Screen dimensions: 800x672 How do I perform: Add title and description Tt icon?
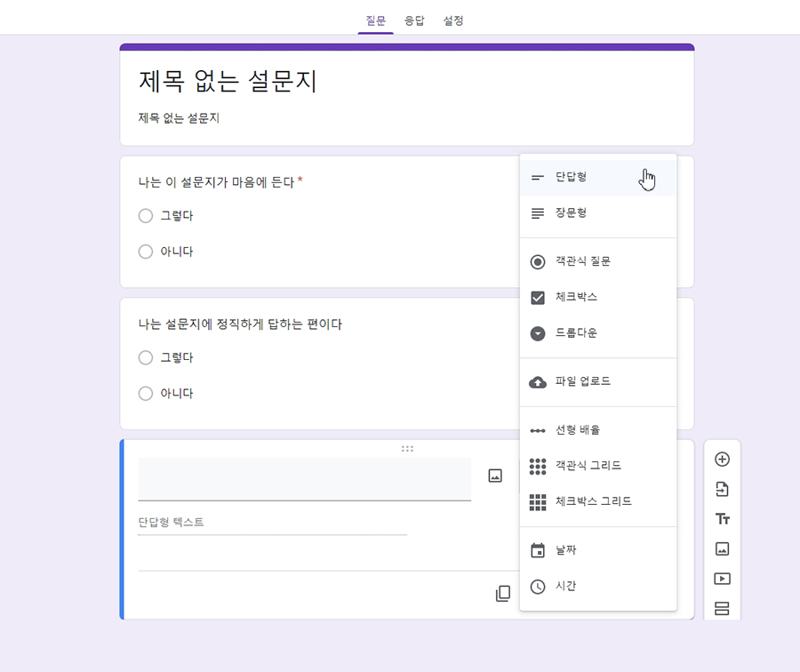[x=722, y=519]
